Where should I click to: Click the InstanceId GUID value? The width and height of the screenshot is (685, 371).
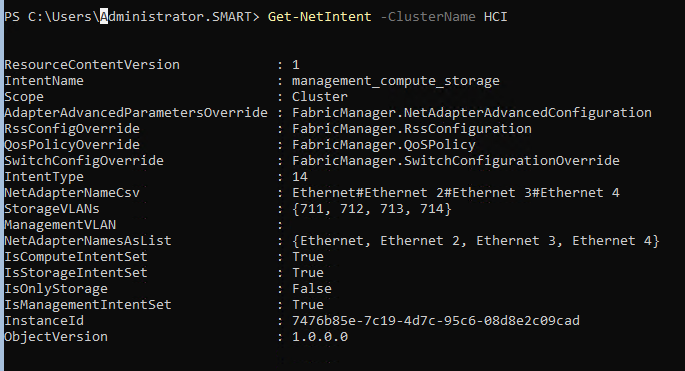pyautogui.click(x=436, y=321)
